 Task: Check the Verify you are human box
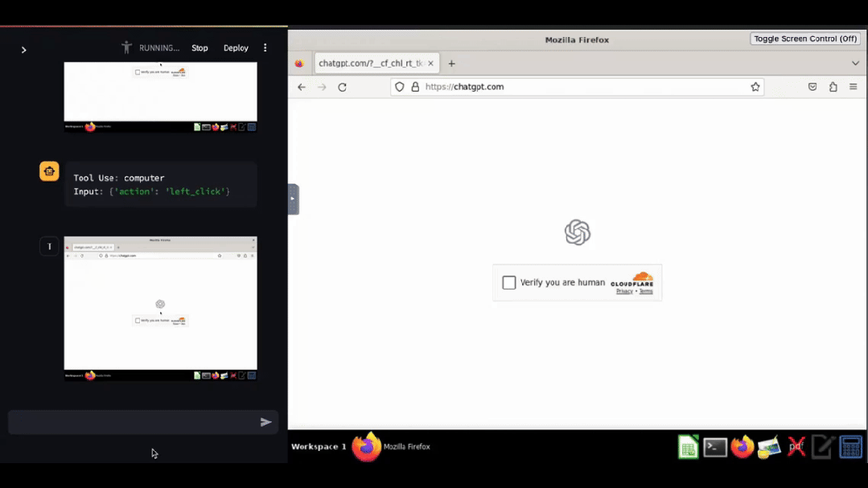509,282
